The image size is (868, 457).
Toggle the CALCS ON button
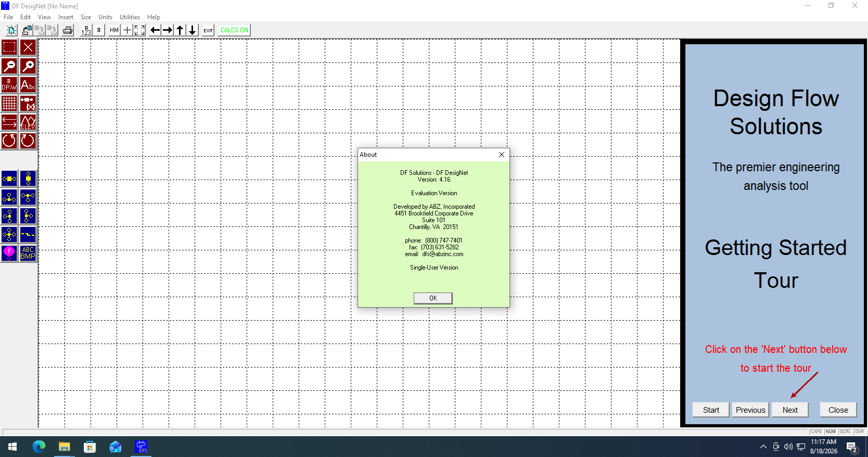tap(234, 30)
